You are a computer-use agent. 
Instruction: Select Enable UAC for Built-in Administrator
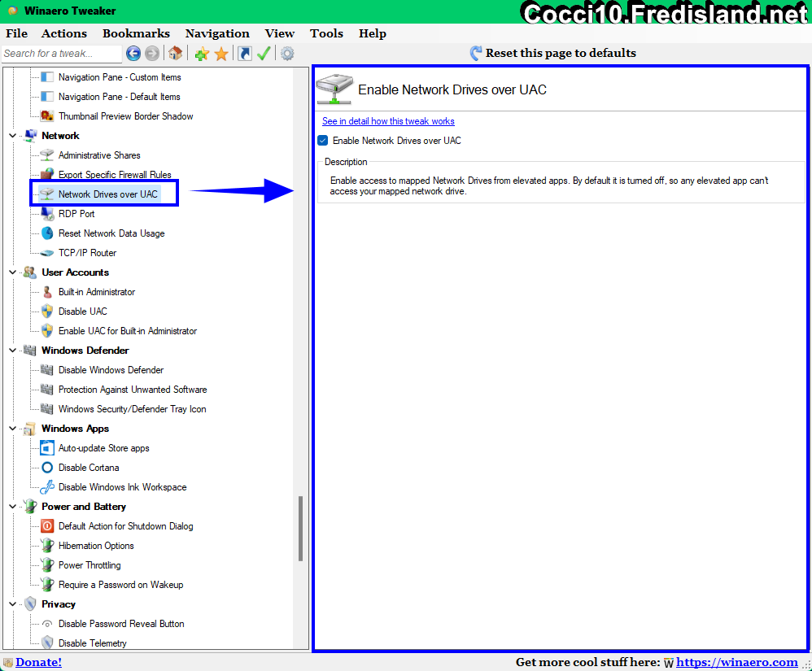(x=128, y=331)
